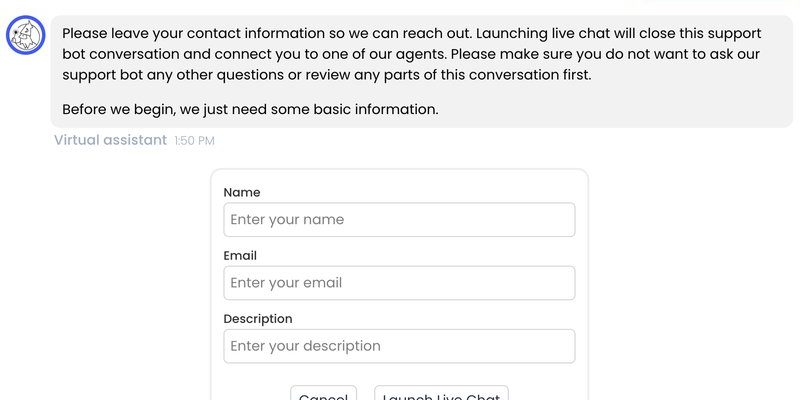
Task: Click the "Description" field label
Action: [258, 319]
